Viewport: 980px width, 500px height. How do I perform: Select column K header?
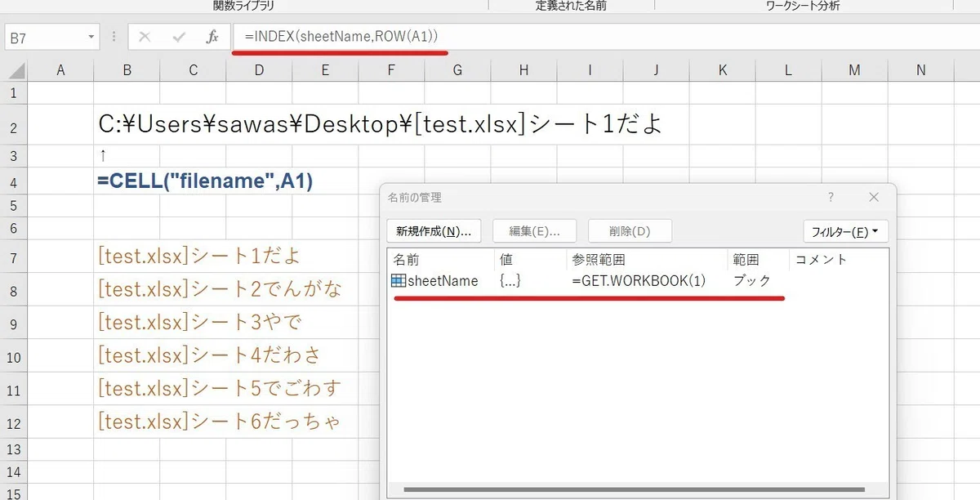(x=722, y=70)
